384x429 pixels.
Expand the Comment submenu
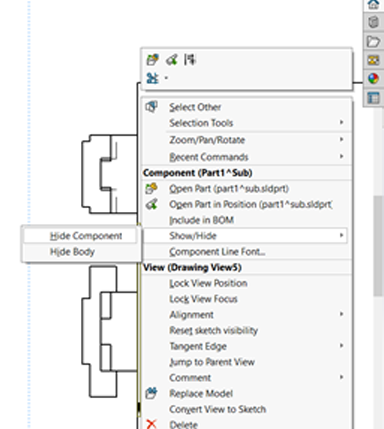[247, 377]
